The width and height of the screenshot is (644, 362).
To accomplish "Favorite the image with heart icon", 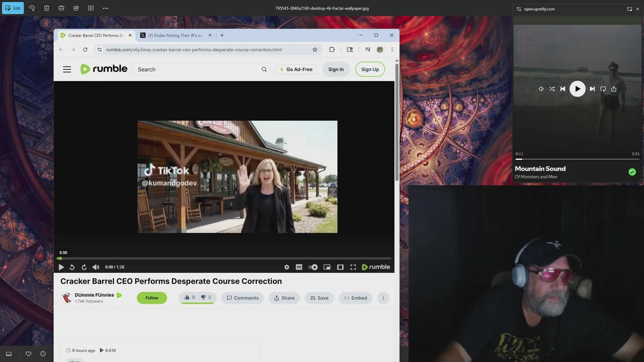I will (28, 354).
